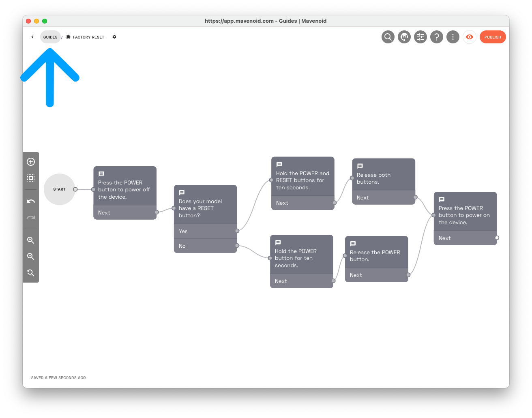The width and height of the screenshot is (532, 418).
Task: Click message icon on power on node
Action: (x=442, y=199)
